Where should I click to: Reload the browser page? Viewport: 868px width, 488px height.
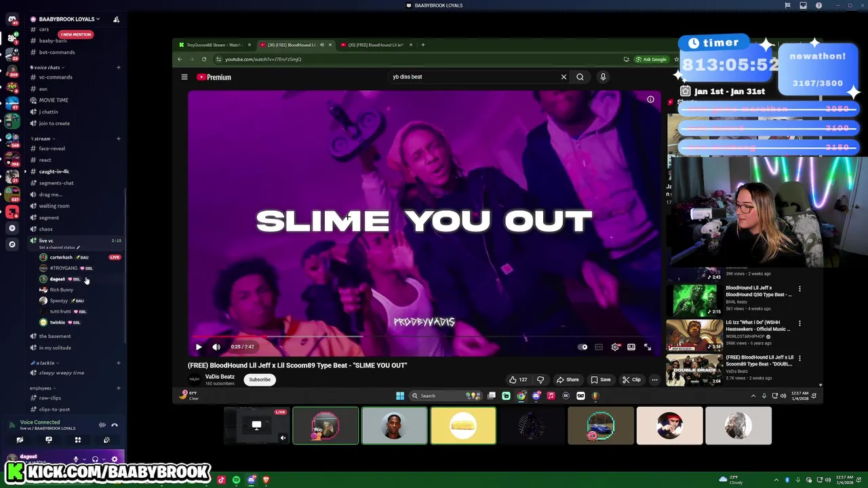point(203,59)
